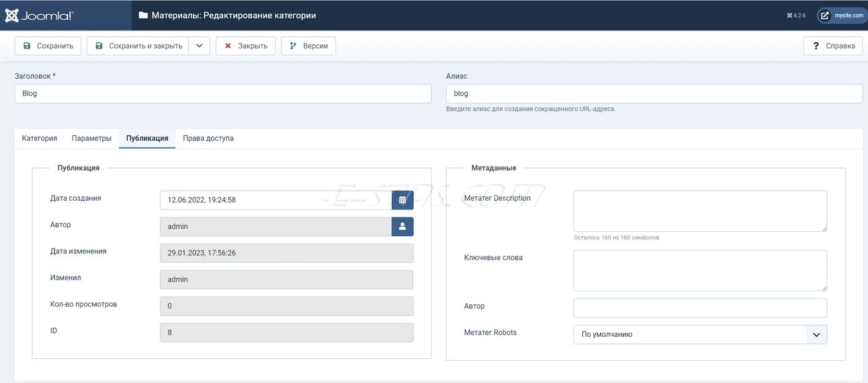Click the alias hint about сокращенного URL-адреса
868x383 pixels.
pyautogui.click(x=531, y=109)
